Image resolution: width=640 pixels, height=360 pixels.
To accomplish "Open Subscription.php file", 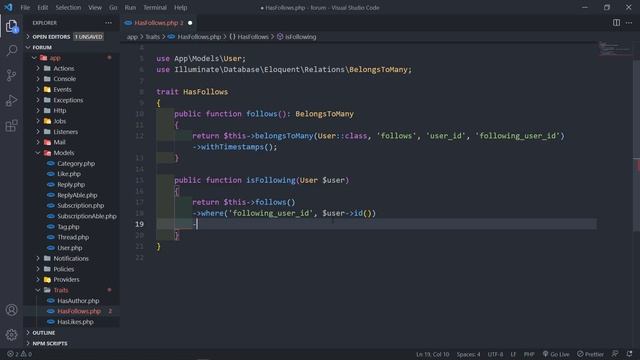I will [71, 206].
